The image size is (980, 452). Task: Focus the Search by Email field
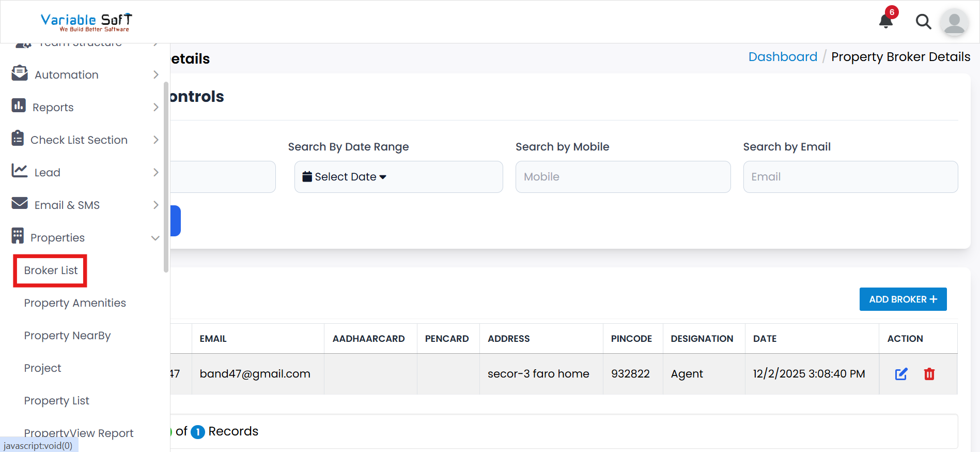click(850, 177)
